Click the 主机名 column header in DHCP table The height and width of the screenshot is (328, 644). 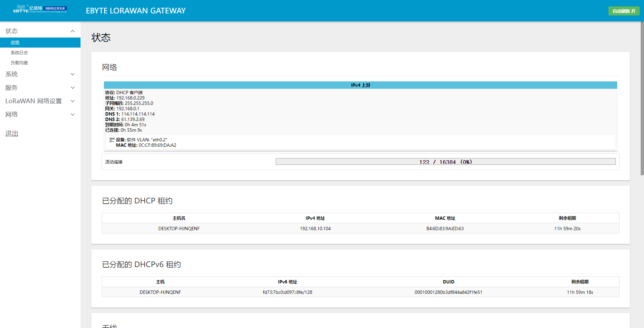click(x=179, y=218)
